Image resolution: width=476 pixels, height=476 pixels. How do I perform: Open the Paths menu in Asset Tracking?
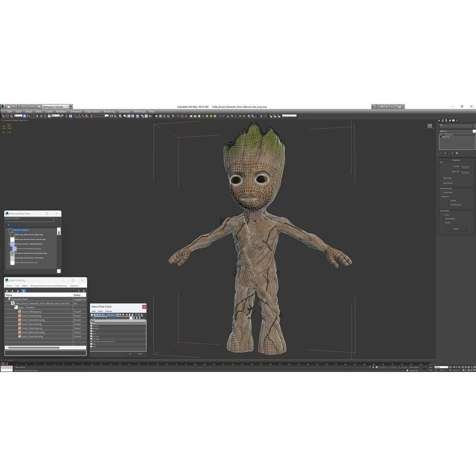click(25, 286)
